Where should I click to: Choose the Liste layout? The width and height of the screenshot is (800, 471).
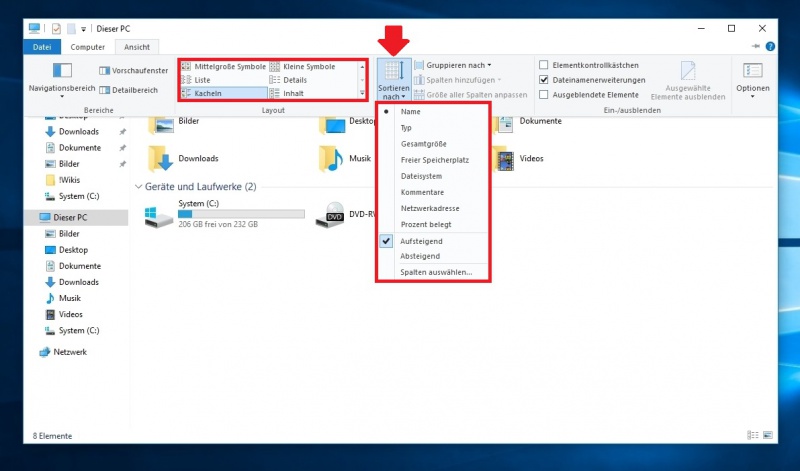tap(196, 80)
